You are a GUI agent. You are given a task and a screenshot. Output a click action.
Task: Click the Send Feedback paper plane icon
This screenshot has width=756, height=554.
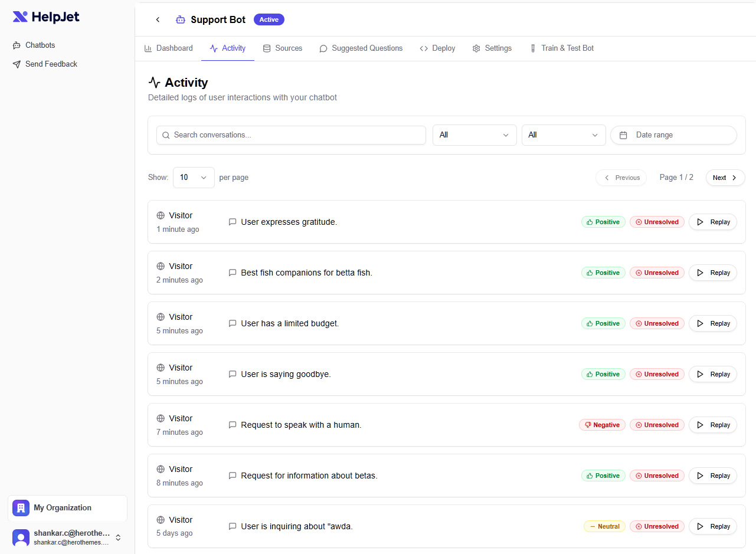17,64
